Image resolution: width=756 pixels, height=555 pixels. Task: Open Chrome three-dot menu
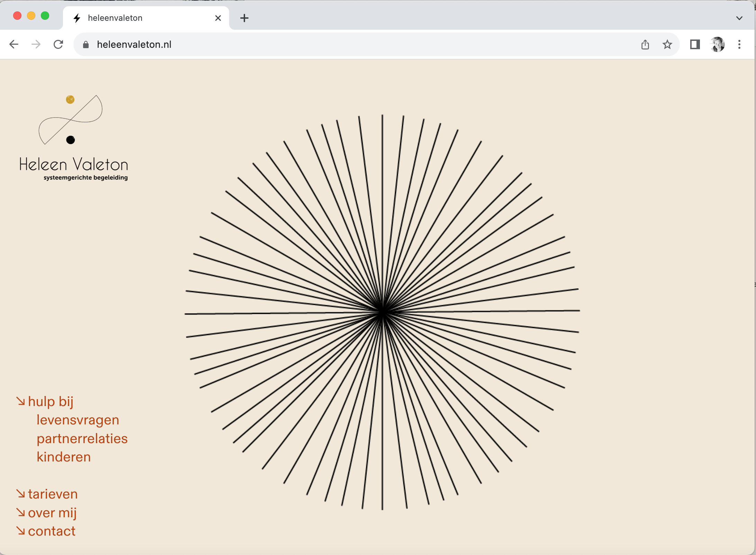(x=739, y=44)
